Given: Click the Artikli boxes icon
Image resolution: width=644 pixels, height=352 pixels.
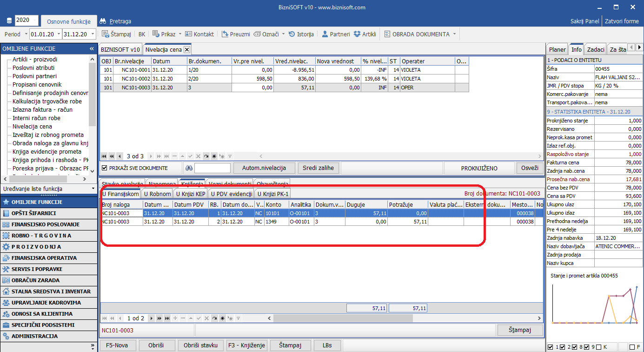Looking at the screenshot, I should click(x=357, y=34).
